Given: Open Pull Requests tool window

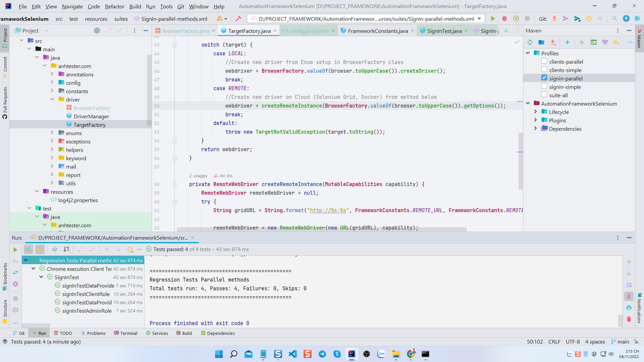Looking at the screenshot, I should coord(5,103).
